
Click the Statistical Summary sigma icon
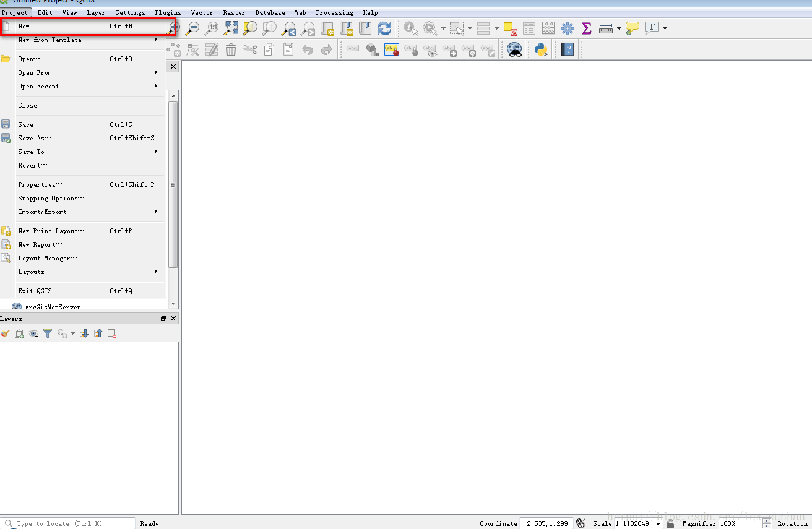587,28
